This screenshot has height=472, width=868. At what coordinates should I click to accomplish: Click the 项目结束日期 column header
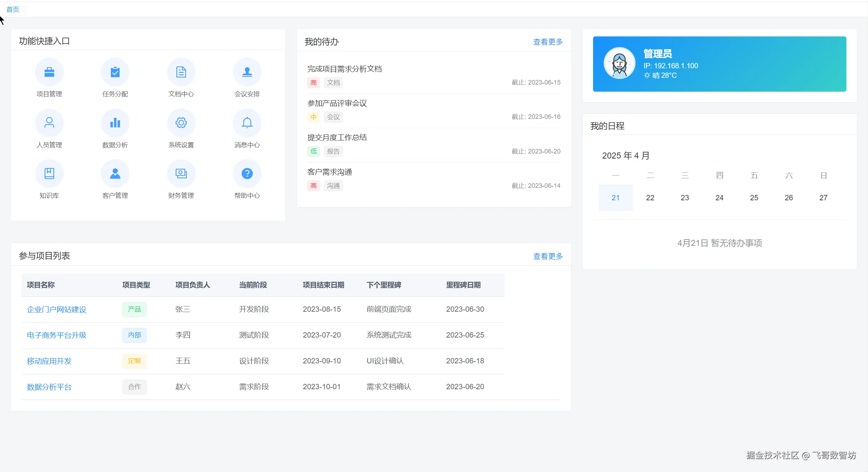coord(323,285)
